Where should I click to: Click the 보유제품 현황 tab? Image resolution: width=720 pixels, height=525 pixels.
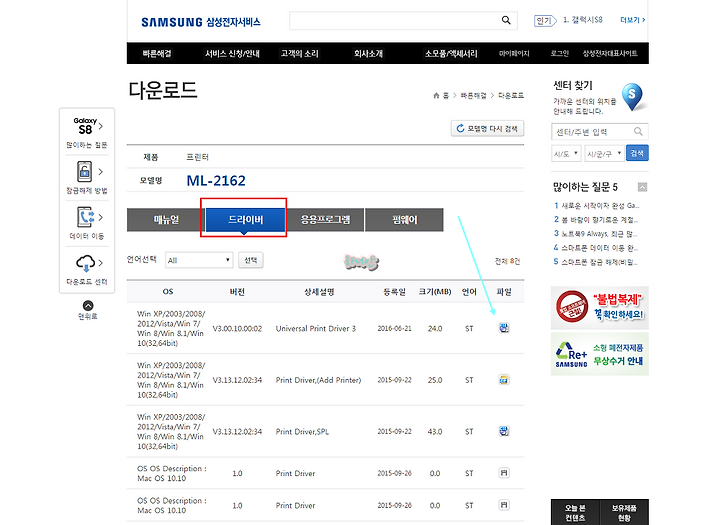pyautogui.click(x=624, y=513)
